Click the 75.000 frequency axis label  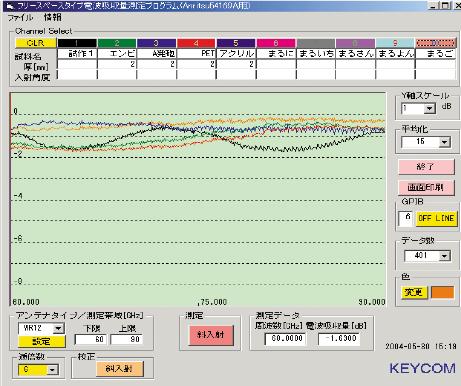click(x=213, y=302)
